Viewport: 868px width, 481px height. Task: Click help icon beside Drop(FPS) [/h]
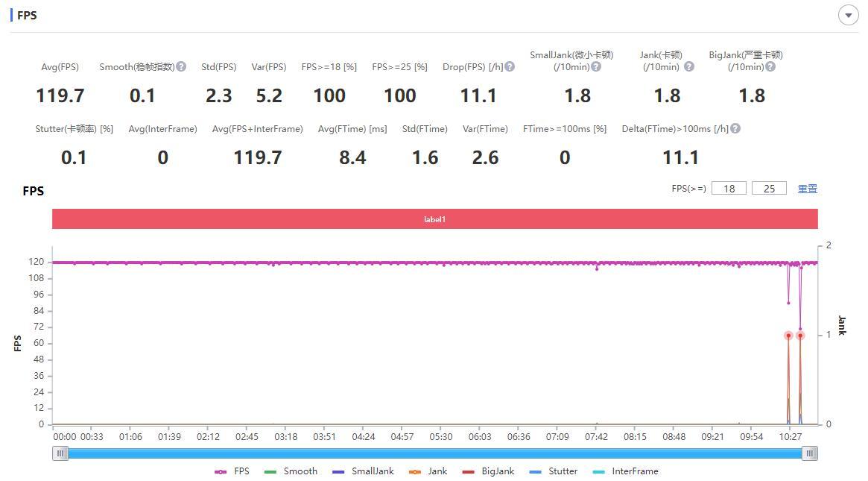pos(510,67)
